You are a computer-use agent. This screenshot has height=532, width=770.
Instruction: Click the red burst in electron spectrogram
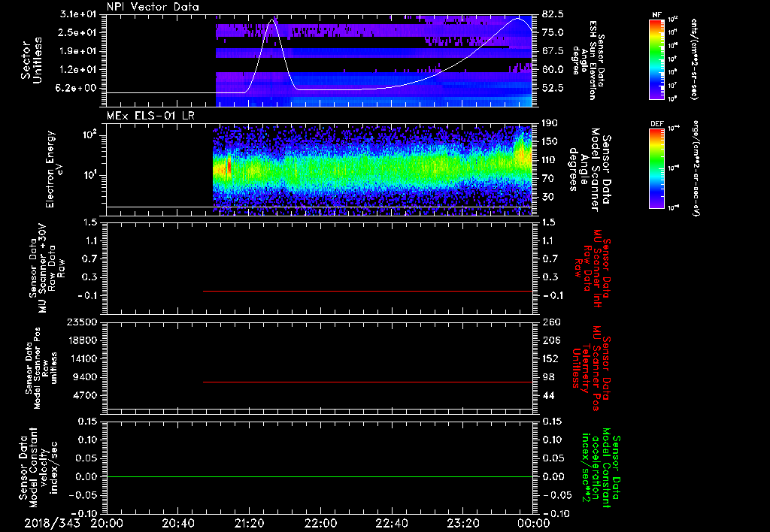click(229, 165)
